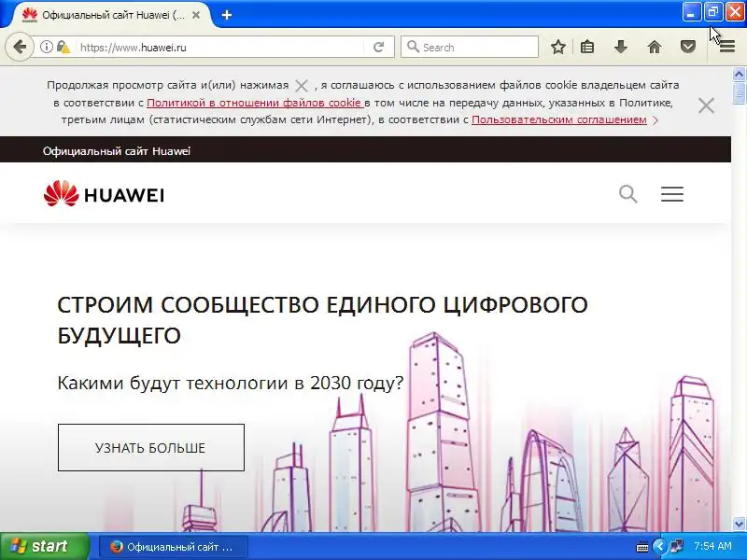Save page to Pocket icon
747x560 pixels.
tap(688, 47)
